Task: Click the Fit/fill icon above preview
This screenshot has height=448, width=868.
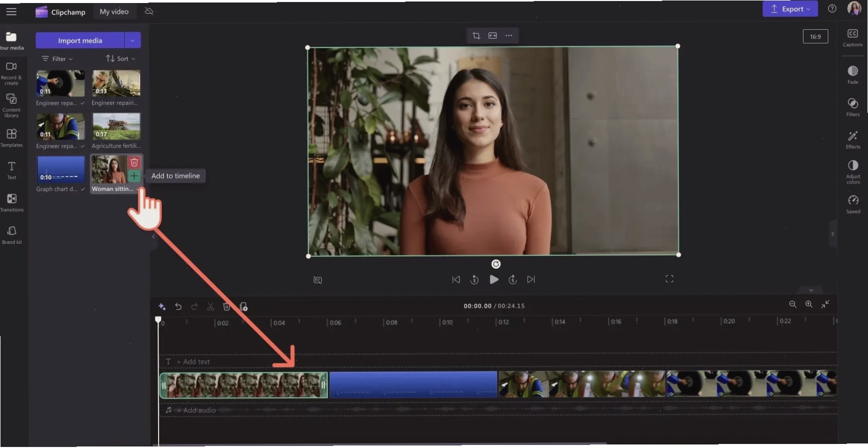Action: tap(492, 35)
